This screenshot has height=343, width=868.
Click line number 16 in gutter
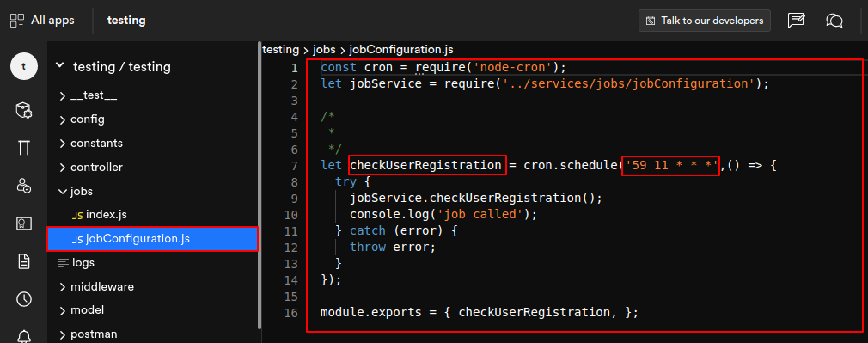(291, 312)
